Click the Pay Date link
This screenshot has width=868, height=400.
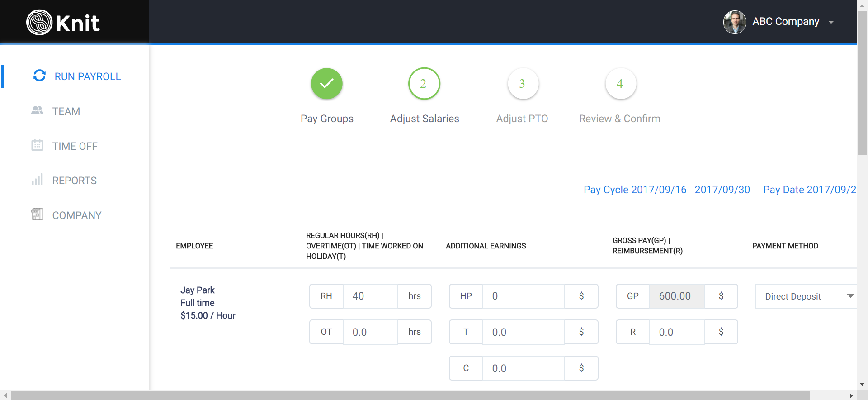(810, 190)
